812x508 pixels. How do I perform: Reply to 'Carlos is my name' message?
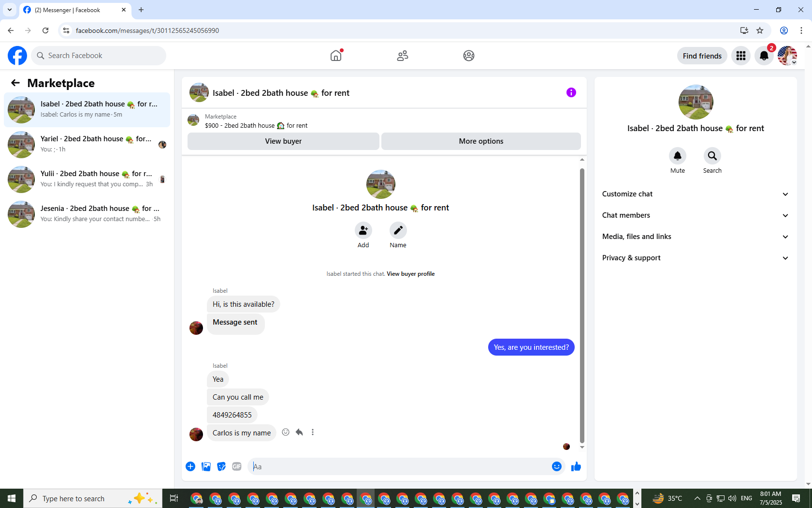coord(299,432)
